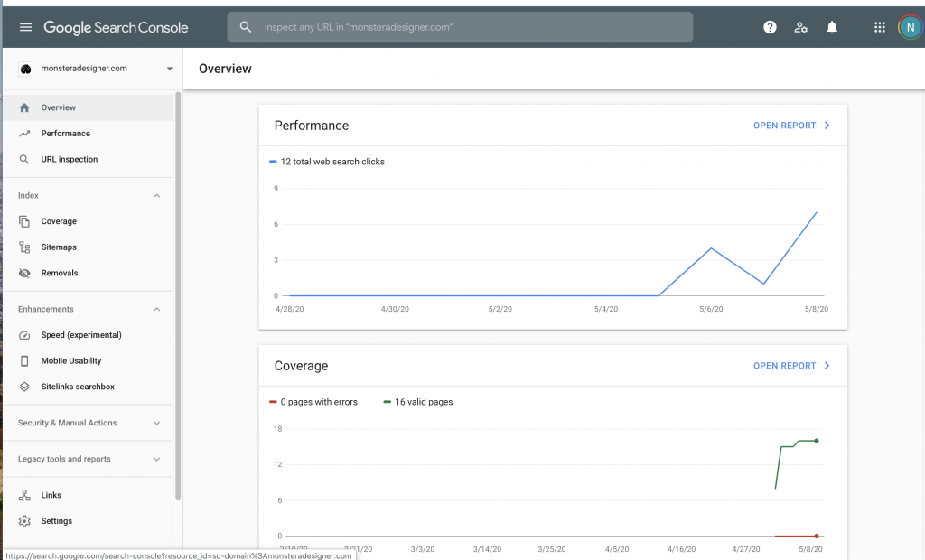The height and width of the screenshot is (560, 925).
Task: Open Links in sidebar
Action: (x=89, y=495)
